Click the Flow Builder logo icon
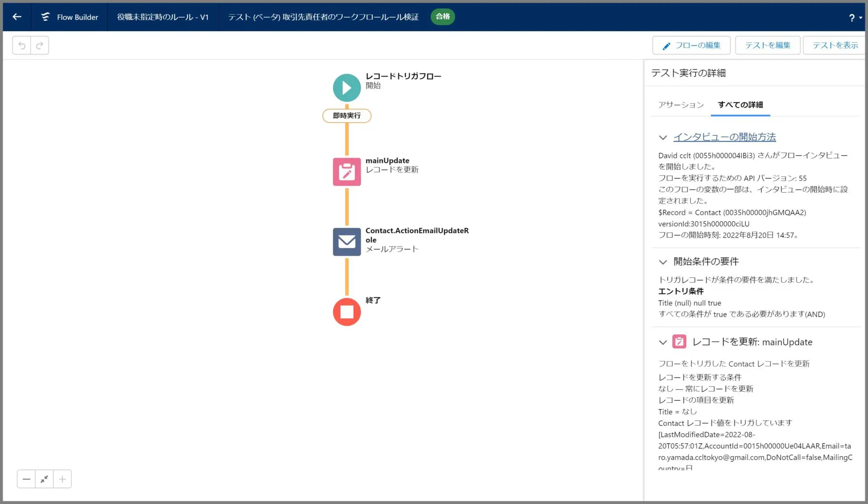The height and width of the screenshot is (504, 868). pyautogui.click(x=45, y=17)
